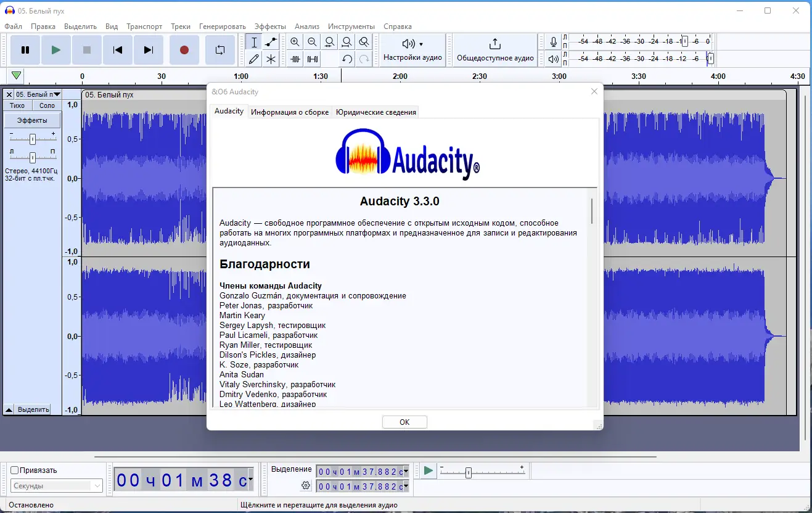Open the large time display format dropdown arrow
812x513 pixels.
click(x=250, y=480)
